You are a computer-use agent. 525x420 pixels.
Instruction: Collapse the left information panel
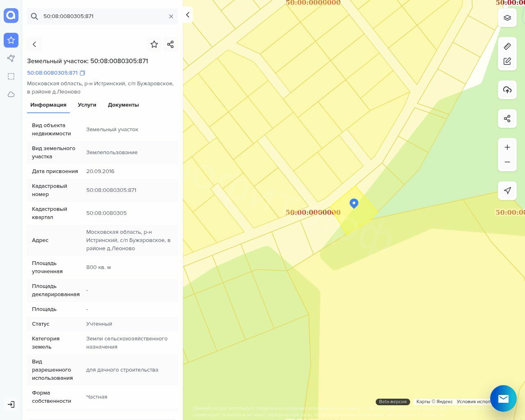coord(187,15)
